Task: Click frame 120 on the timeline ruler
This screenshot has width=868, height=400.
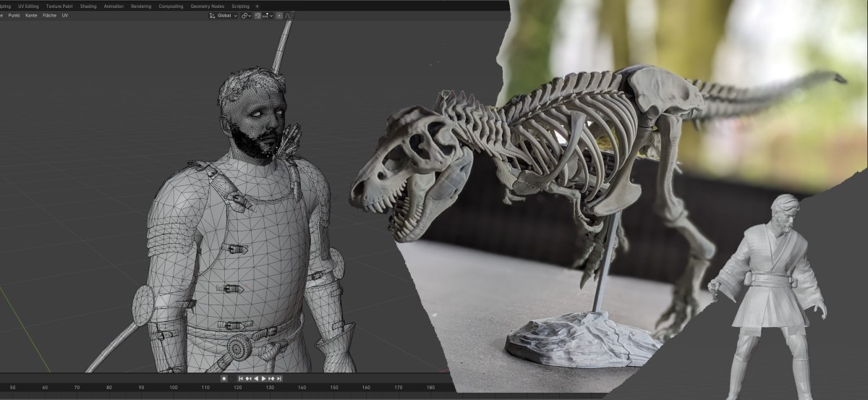Action: click(237, 388)
